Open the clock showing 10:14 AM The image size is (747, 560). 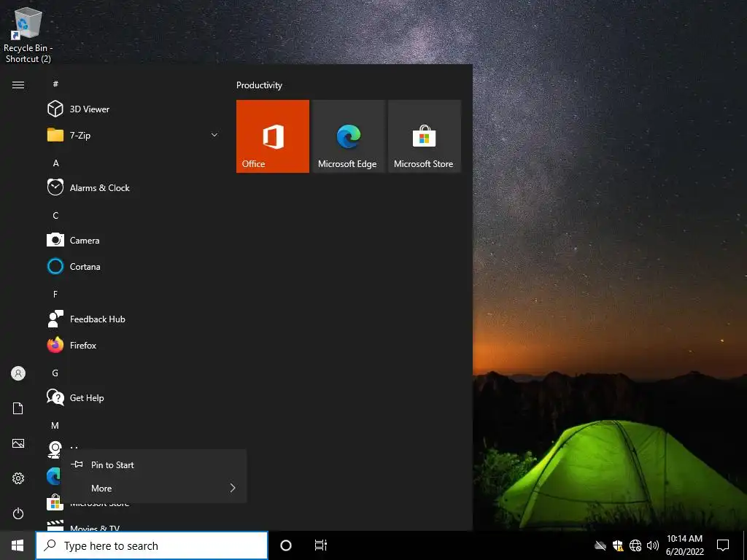684,545
